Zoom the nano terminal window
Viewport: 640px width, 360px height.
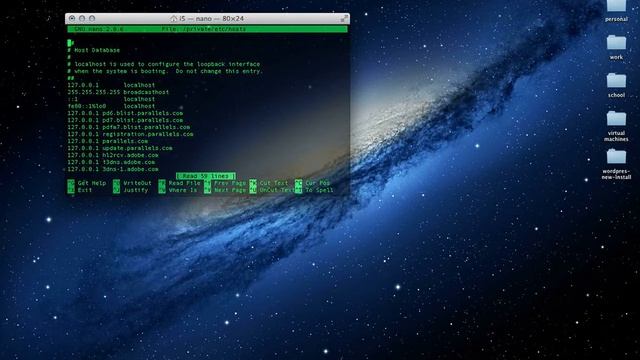click(92, 18)
